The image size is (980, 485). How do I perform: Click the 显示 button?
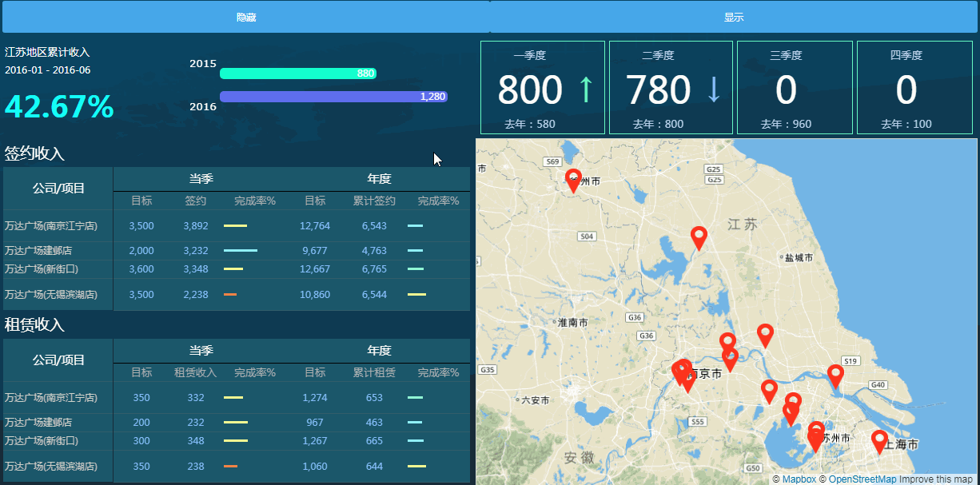point(734,17)
